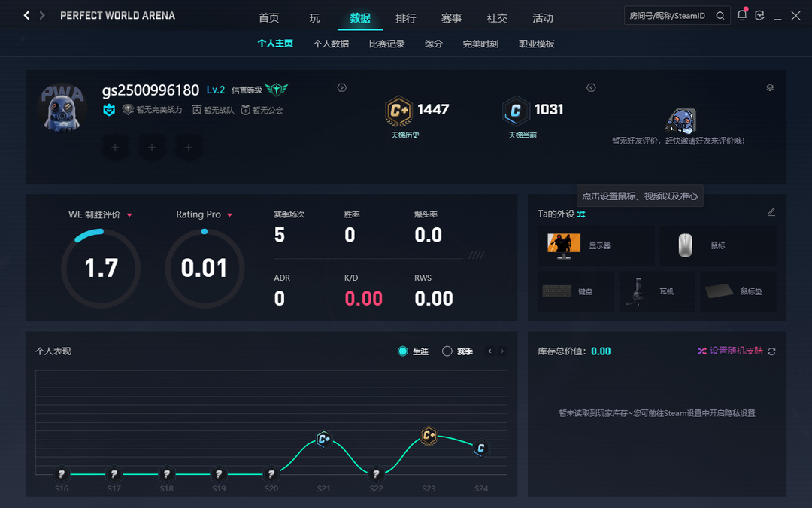This screenshot has width=812, height=508.
Task: Open the 排行 tab
Action: coord(405,18)
